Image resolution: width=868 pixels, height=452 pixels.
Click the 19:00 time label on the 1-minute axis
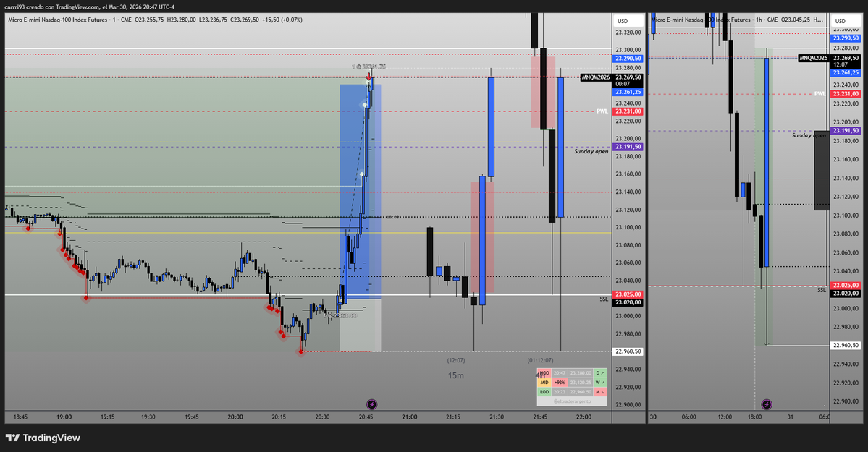(x=64, y=417)
